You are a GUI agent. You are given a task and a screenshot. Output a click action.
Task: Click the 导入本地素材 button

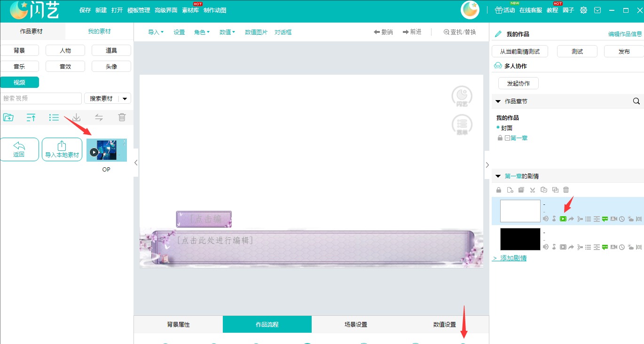pyautogui.click(x=62, y=149)
